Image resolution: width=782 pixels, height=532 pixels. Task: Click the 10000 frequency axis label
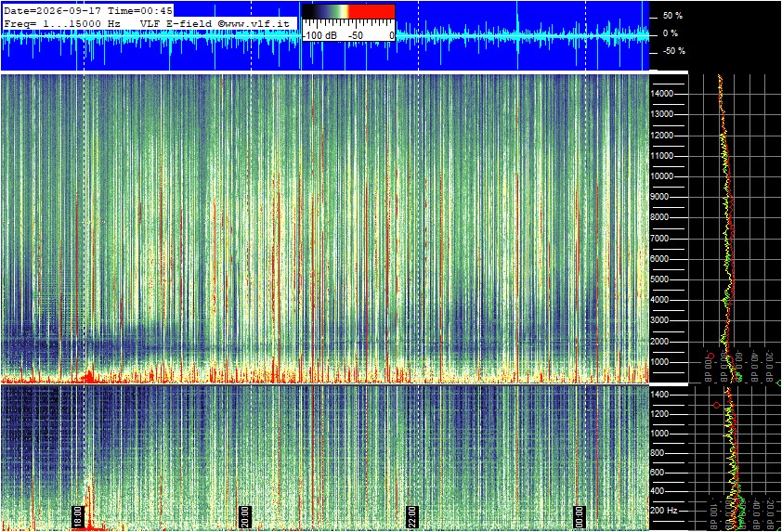(662, 176)
